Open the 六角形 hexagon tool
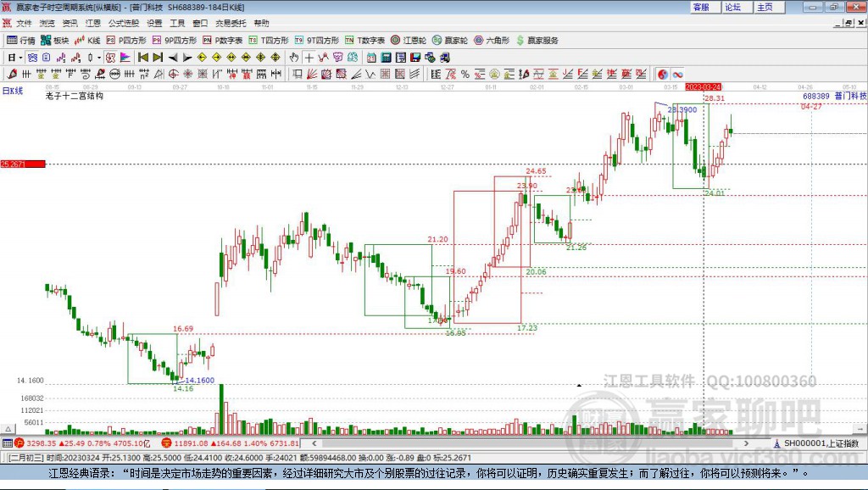 492,41
